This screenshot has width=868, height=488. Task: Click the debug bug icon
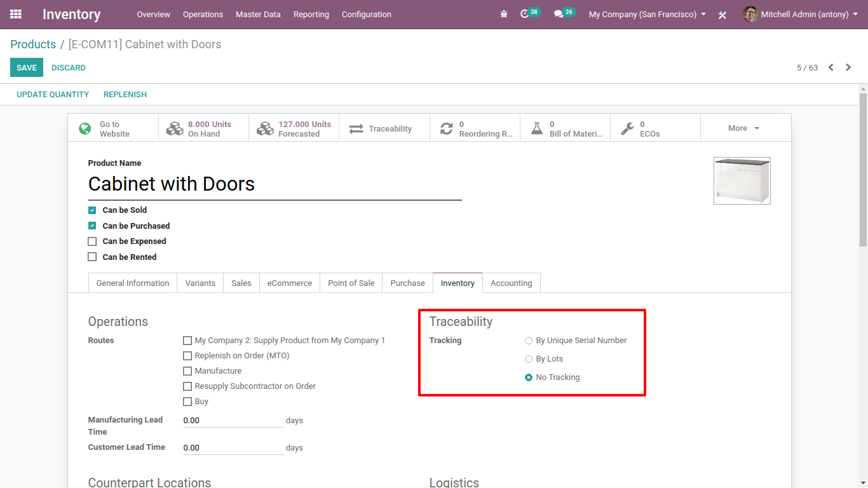click(x=504, y=14)
